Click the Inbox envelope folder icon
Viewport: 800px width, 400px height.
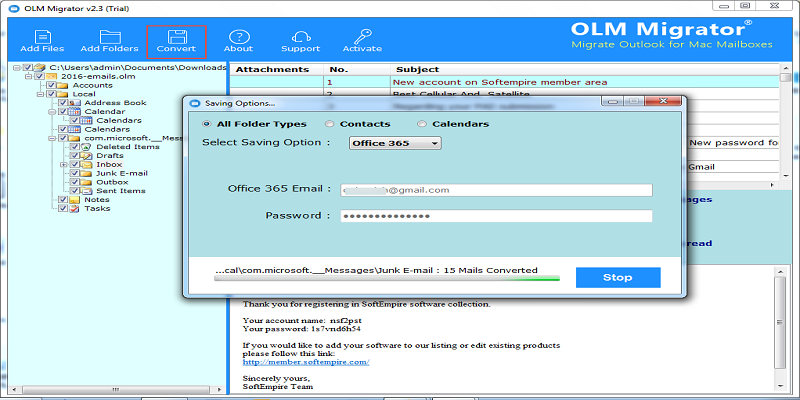(87, 164)
